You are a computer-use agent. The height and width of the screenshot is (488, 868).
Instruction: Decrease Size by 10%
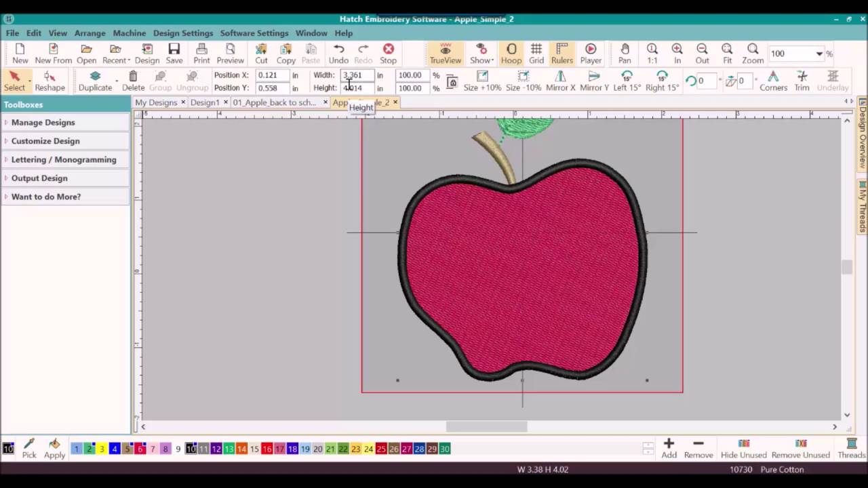tap(524, 81)
